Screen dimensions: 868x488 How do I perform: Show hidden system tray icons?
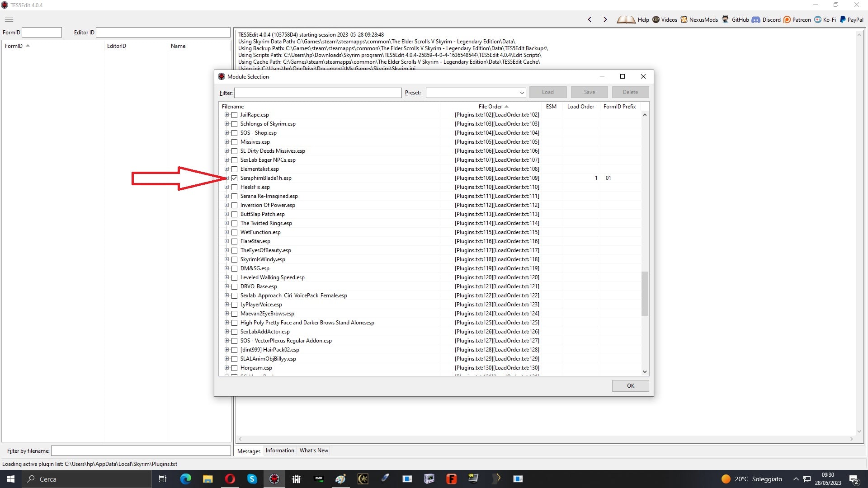[796, 479]
